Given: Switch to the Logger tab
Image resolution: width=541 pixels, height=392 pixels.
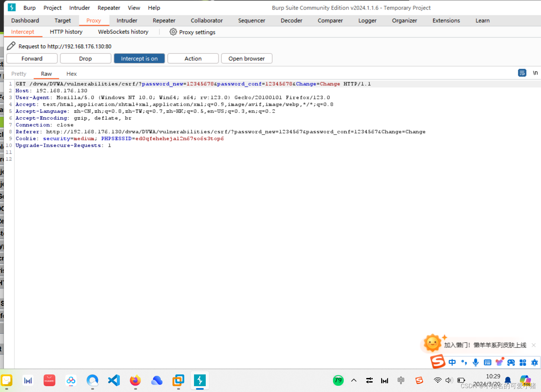Looking at the screenshot, I should click(368, 21).
